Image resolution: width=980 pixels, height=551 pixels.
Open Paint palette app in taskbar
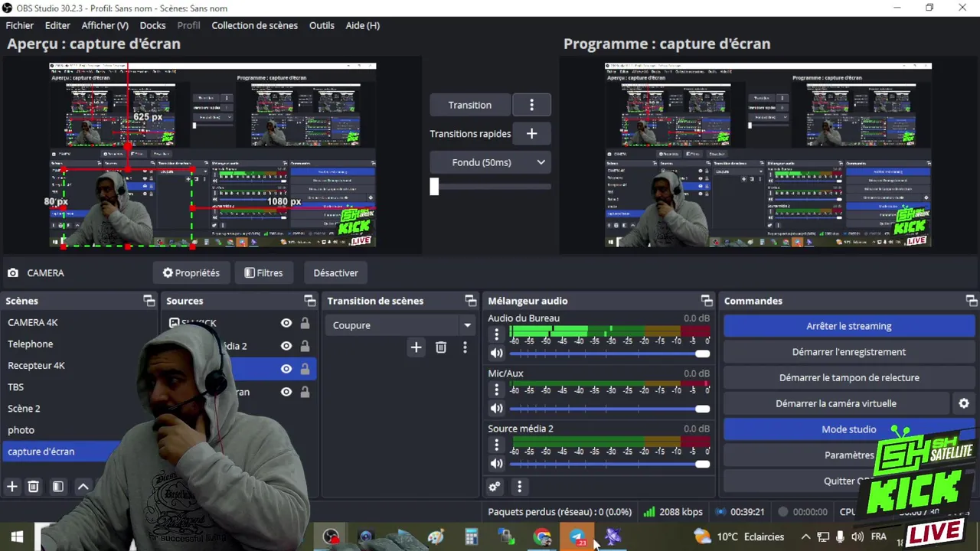[436, 536]
